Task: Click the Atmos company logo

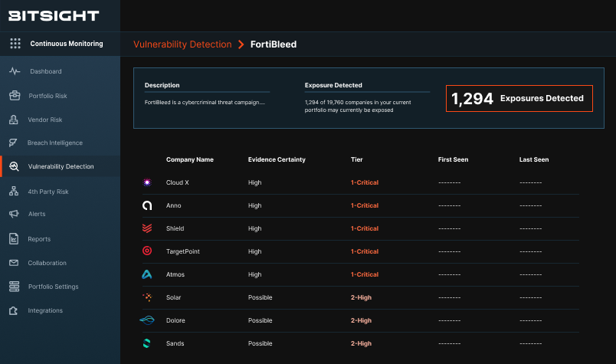Action: [147, 274]
